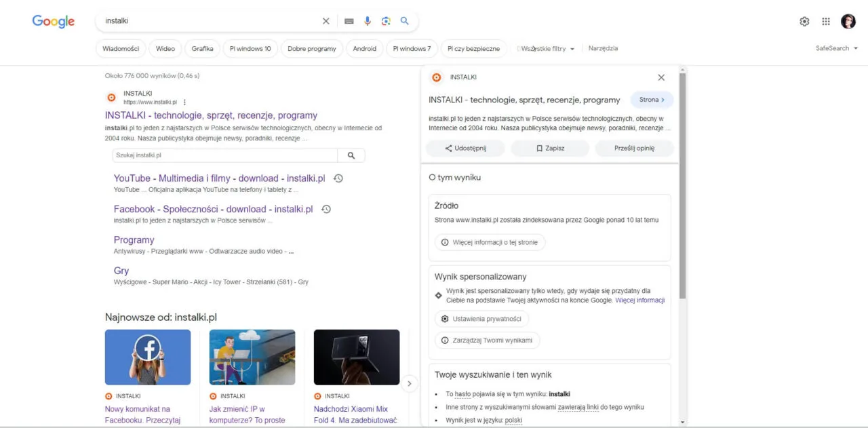Viewport: 868px width, 428px height.
Task: Open the on-screen keyboard icon
Action: click(349, 21)
